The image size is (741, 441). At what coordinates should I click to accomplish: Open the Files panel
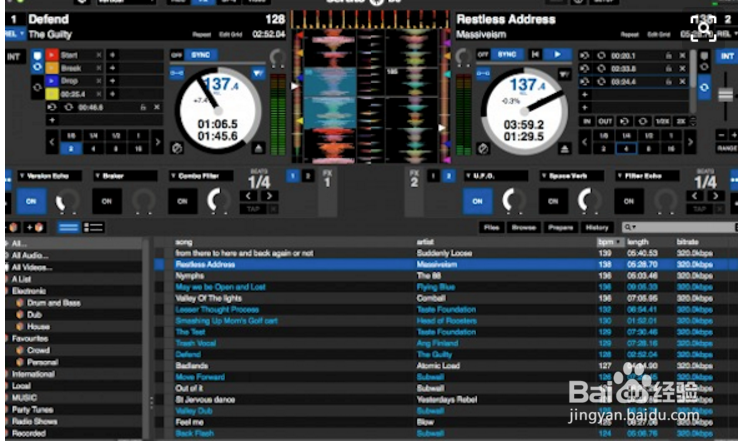[x=491, y=227]
